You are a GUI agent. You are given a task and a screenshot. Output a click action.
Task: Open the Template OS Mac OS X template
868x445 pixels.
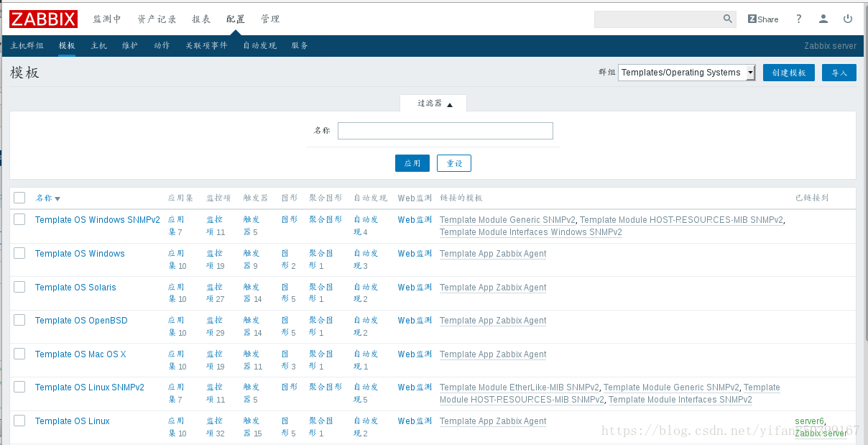tap(80, 354)
